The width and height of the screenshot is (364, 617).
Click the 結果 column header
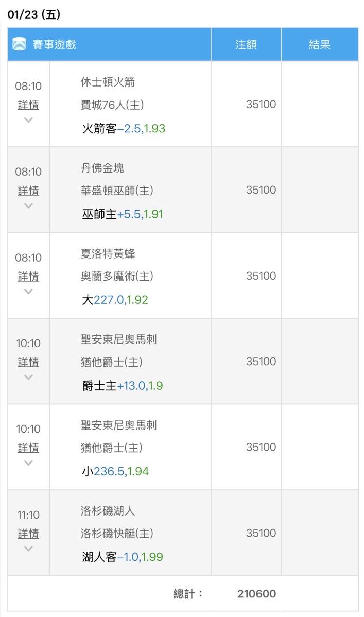(319, 44)
